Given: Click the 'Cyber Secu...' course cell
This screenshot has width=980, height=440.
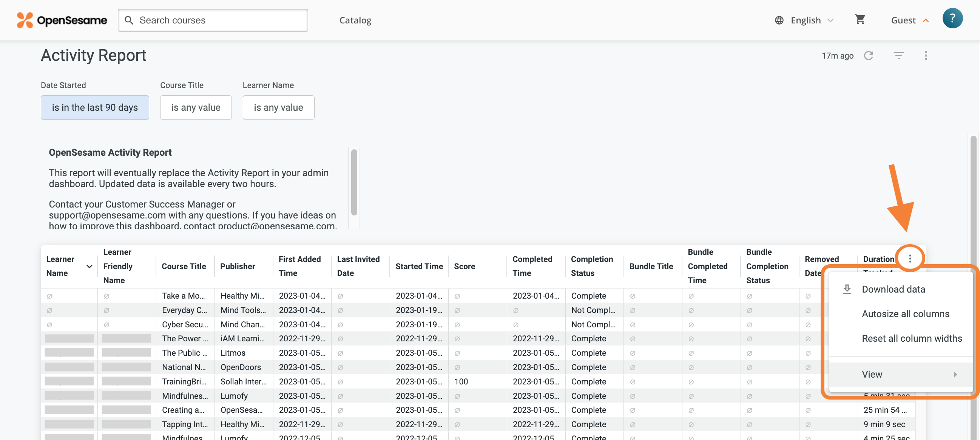Looking at the screenshot, I should (x=185, y=324).
